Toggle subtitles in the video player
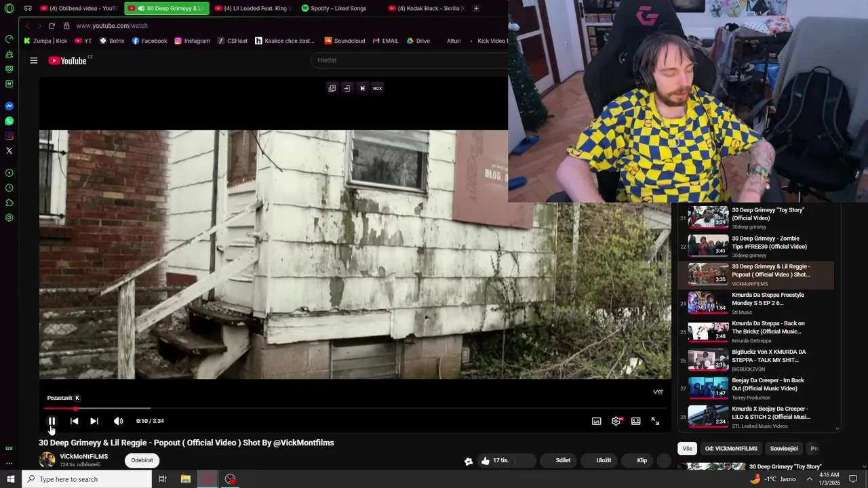Viewport: 868px width, 488px height. (596, 421)
